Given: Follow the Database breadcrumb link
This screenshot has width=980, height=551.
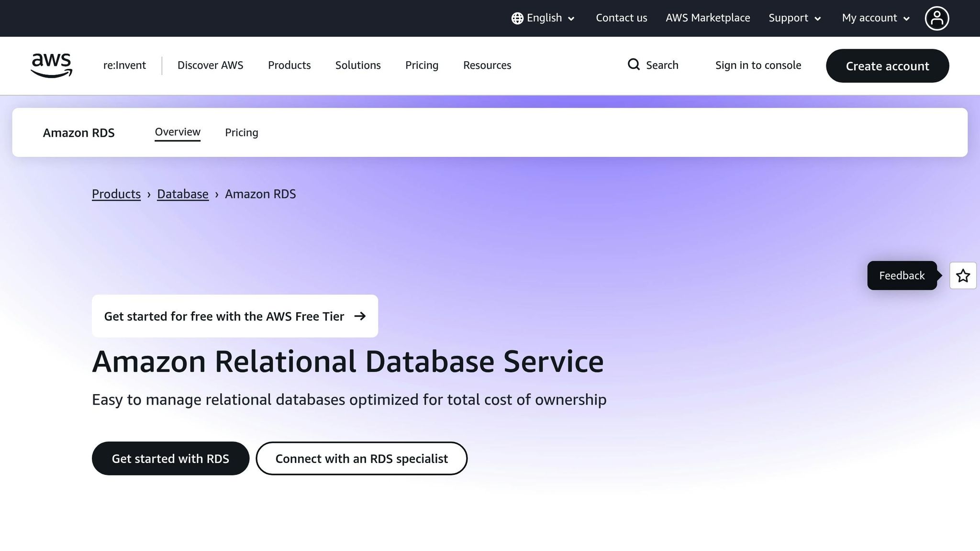Looking at the screenshot, I should pos(182,194).
